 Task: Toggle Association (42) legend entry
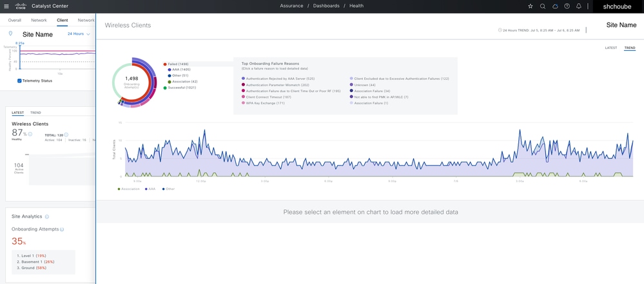(x=182, y=82)
